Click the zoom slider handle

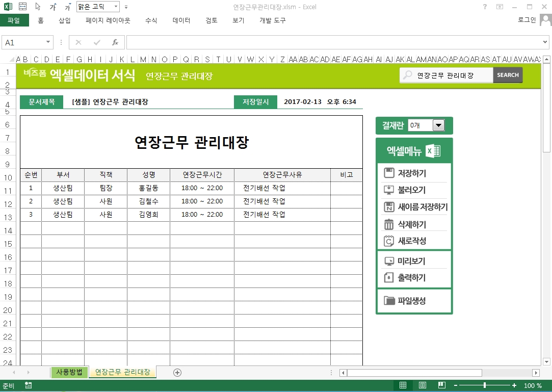[485, 386]
